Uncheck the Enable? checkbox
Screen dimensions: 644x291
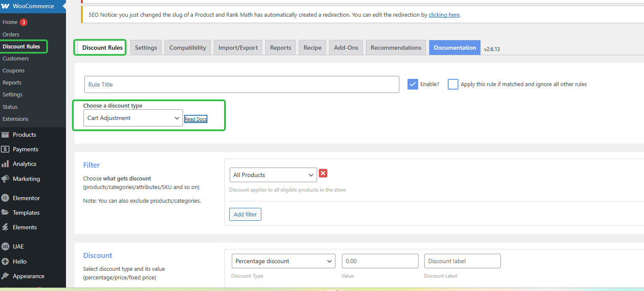[x=412, y=84]
